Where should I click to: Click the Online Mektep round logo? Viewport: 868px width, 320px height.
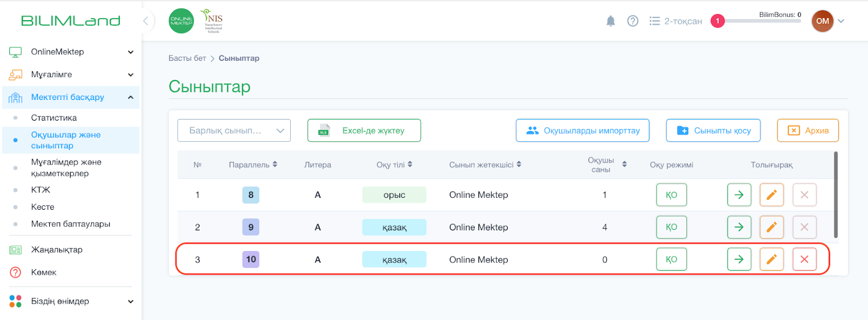[181, 21]
